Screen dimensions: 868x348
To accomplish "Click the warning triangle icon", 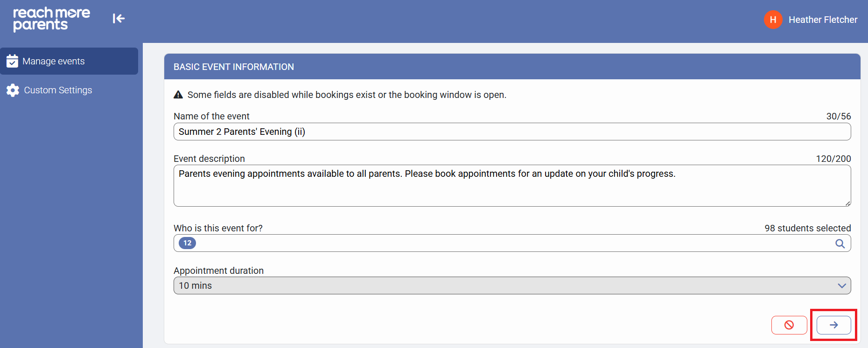I will 178,95.
